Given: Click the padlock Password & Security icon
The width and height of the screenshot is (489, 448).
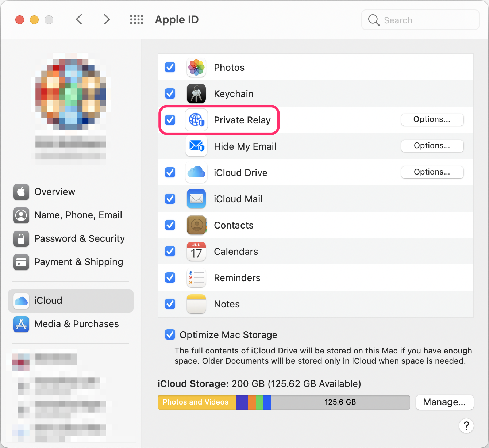Looking at the screenshot, I should coord(21,239).
